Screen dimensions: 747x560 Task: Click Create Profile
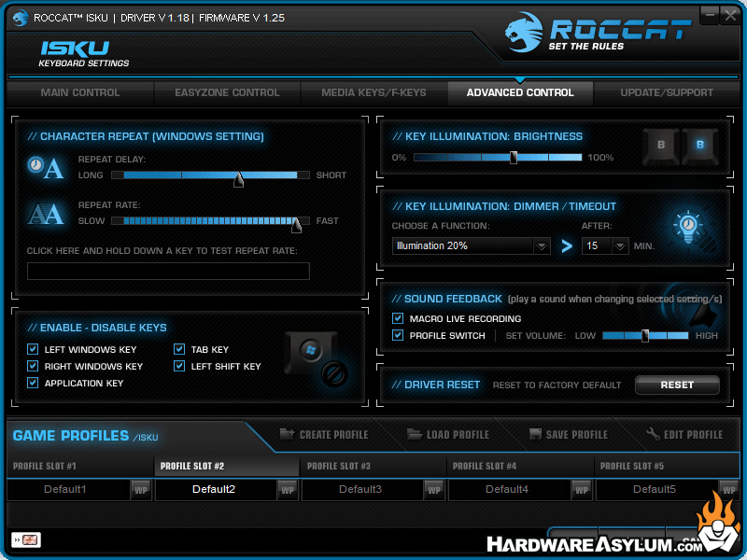(324, 434)
